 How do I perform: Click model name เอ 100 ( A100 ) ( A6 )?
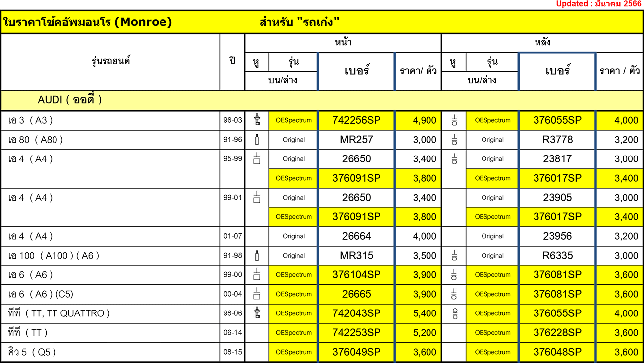pos(54,256)
